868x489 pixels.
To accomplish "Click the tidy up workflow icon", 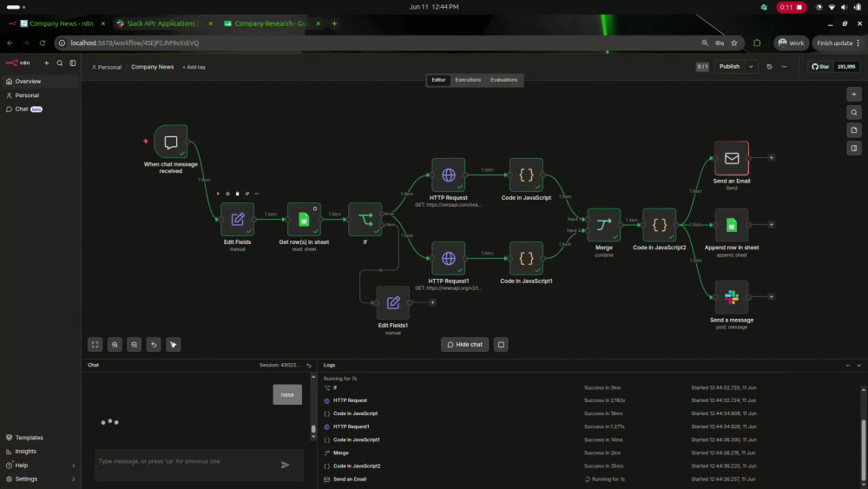I will coord(174,345).
